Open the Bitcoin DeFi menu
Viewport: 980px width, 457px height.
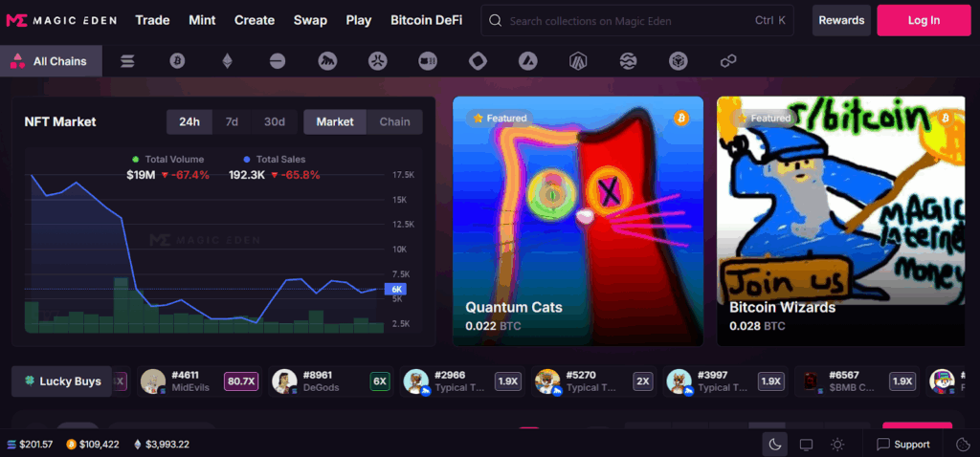coord(426,20)
